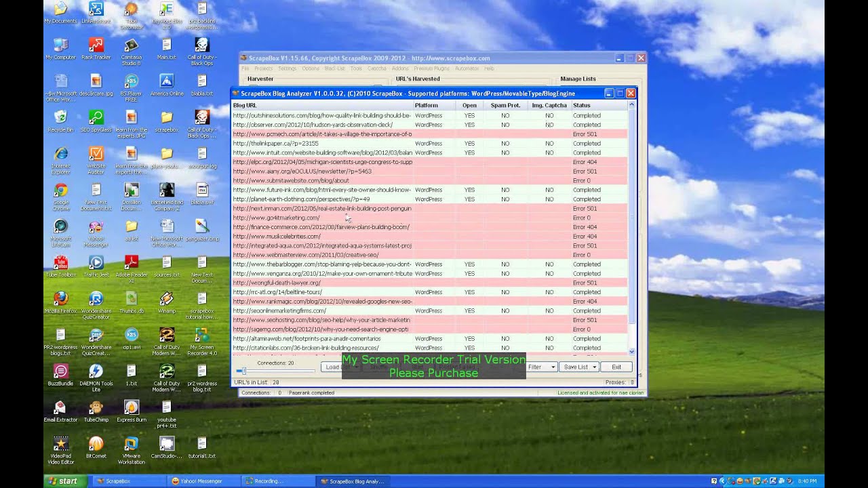Select the thelinkpaper.ca URL row

click(x=429, y=144)
